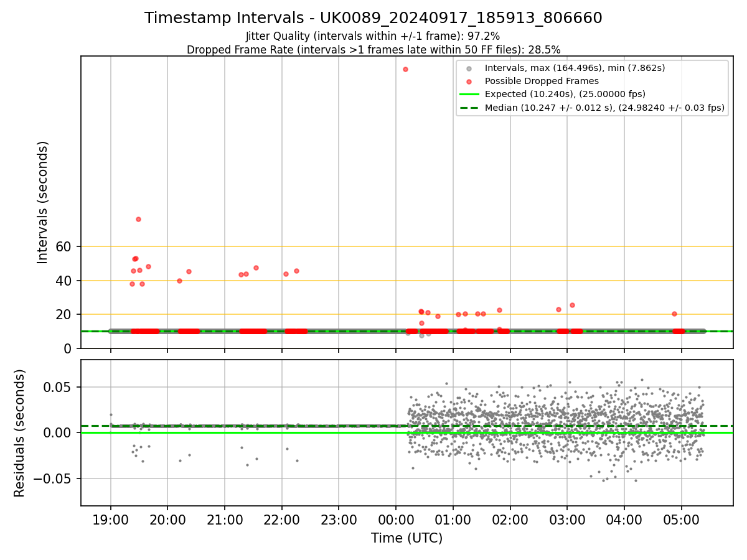Click the "Intervals (seconds)" y-axis label
The height and width of the screenshot is (560, 747).
click(43, 202)
